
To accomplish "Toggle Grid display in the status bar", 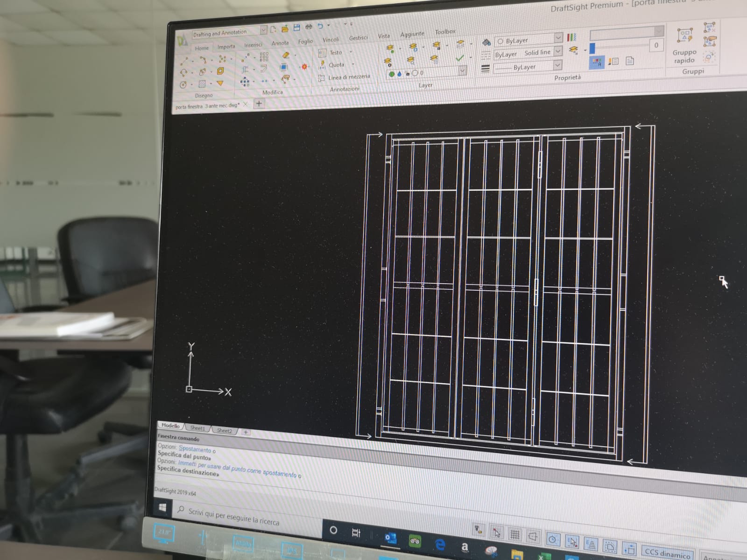I will tap(514, 534).
